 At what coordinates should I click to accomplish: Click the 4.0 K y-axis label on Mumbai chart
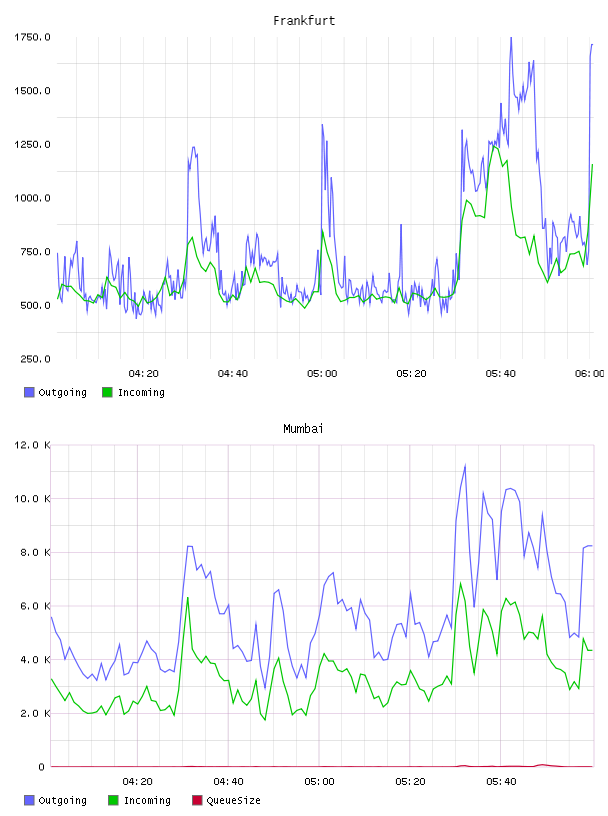[35, 659]
